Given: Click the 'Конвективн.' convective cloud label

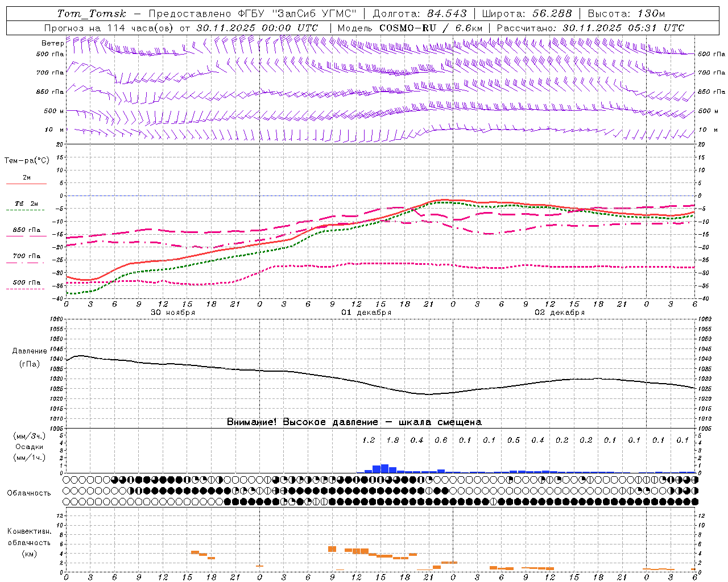Looking at the screenshot, I should [29, 531].
